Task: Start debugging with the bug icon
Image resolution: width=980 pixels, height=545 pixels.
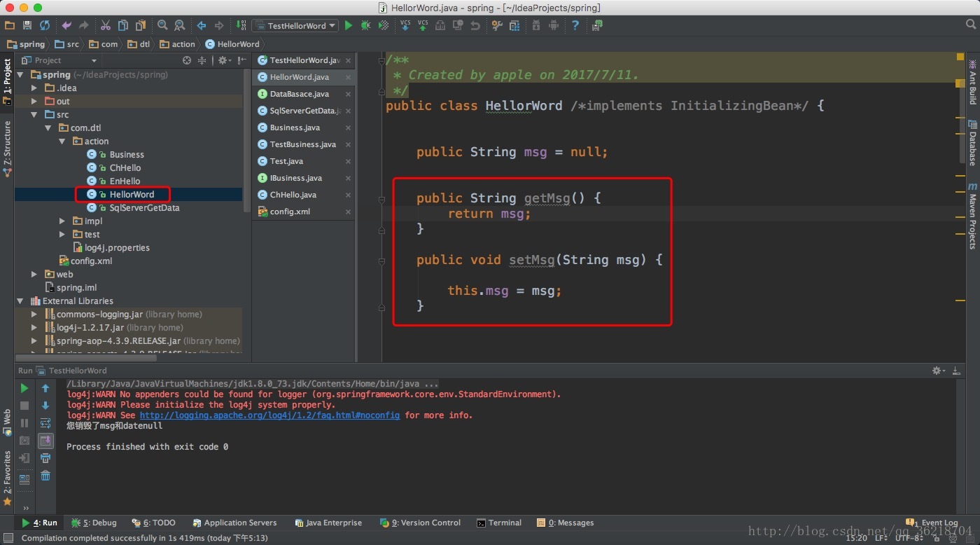Action: click(x=365, y=25)
